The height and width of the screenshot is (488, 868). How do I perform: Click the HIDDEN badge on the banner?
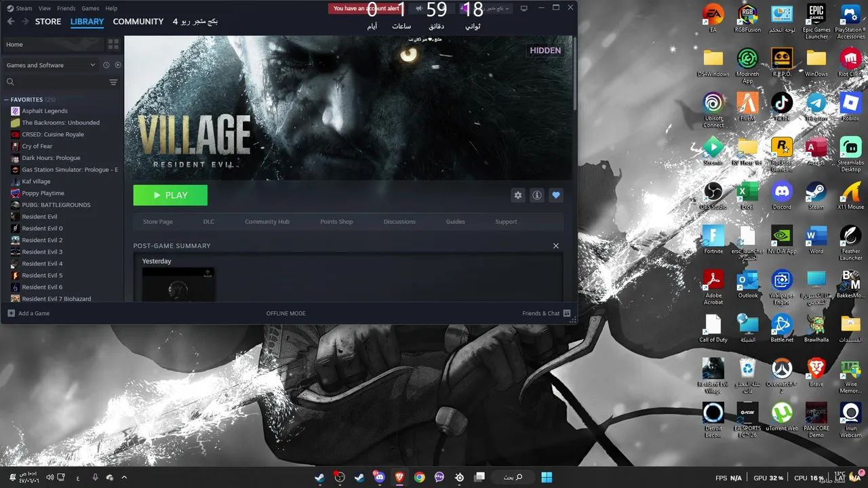545,50
